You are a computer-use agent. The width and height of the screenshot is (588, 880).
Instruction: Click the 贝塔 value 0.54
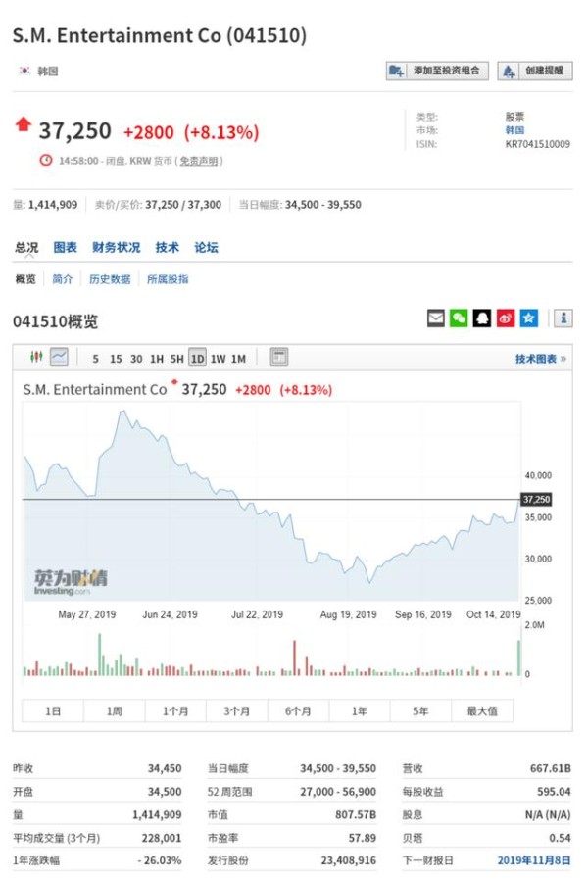click(x=560, y=837)
